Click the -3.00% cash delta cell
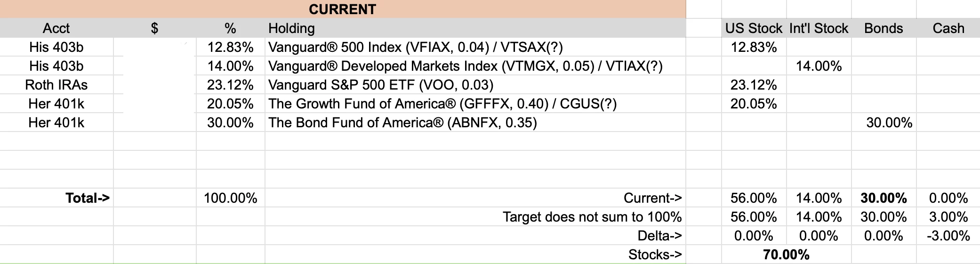The width and height of the screenshot is (980, 264). pyautogui.click(x=948, y=236)
